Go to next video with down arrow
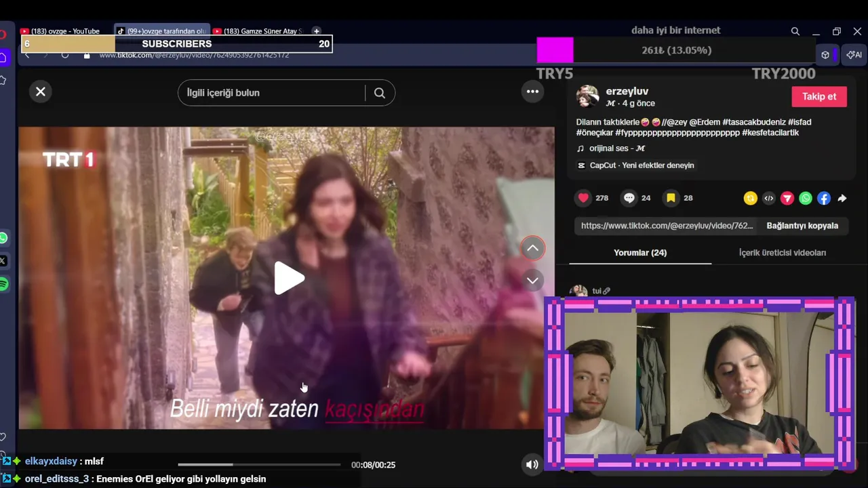Viewport: 868px width, 488px height. 533,280
